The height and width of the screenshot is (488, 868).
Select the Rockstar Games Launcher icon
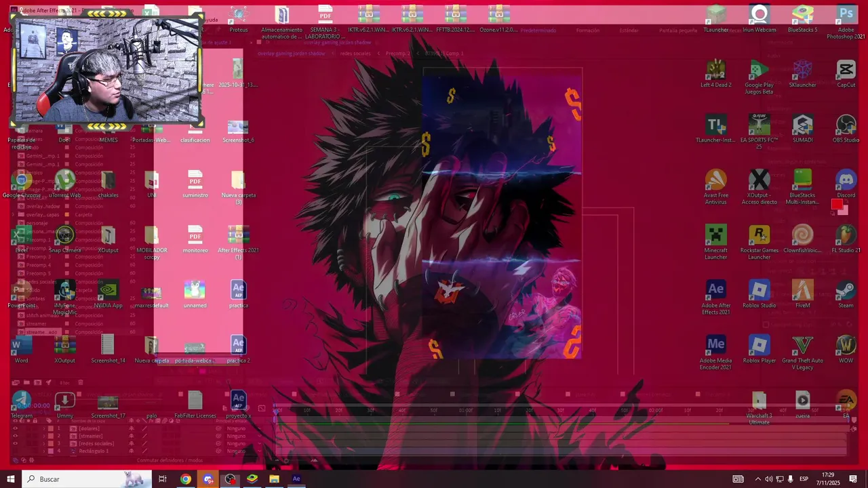759,242
